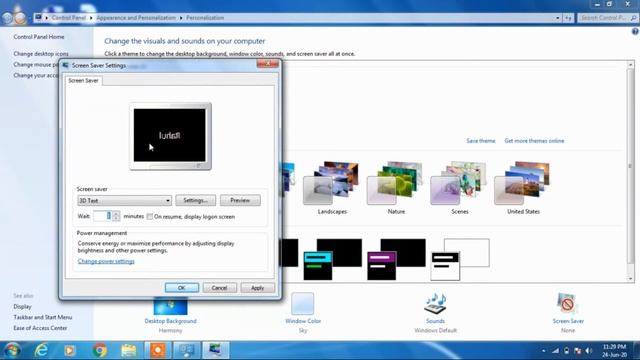The height and width of the screenshot is (360, 640).
Task: Select the United States theme
Action: [x=523, y=188]
